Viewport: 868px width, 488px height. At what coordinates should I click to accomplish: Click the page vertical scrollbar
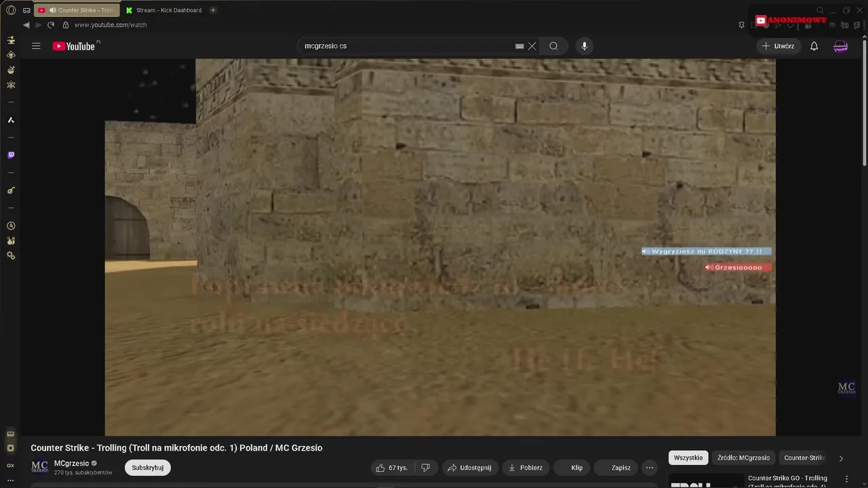864,102
